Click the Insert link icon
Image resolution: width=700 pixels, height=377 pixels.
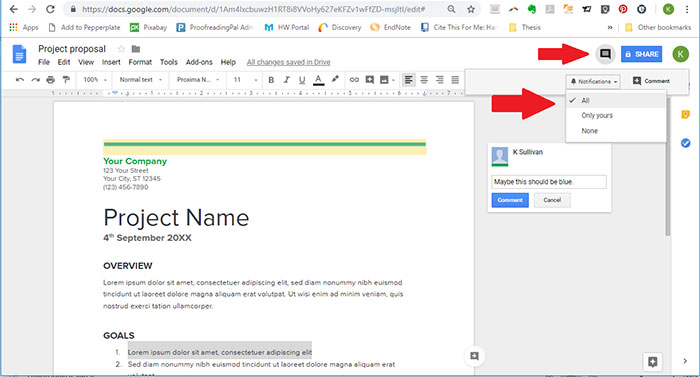354,80
